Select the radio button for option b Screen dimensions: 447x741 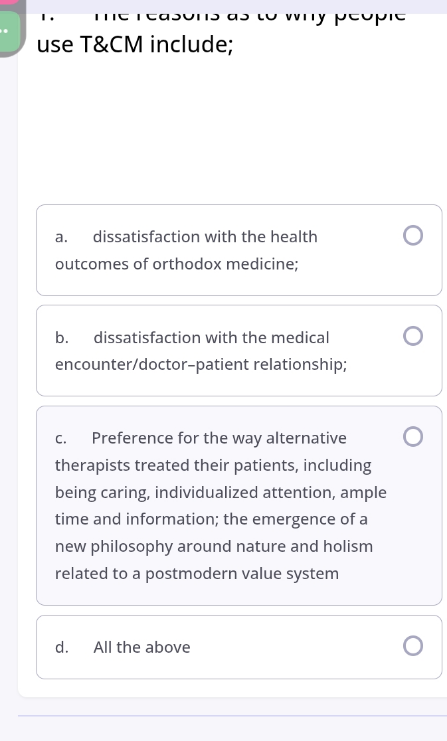point(413,336)
